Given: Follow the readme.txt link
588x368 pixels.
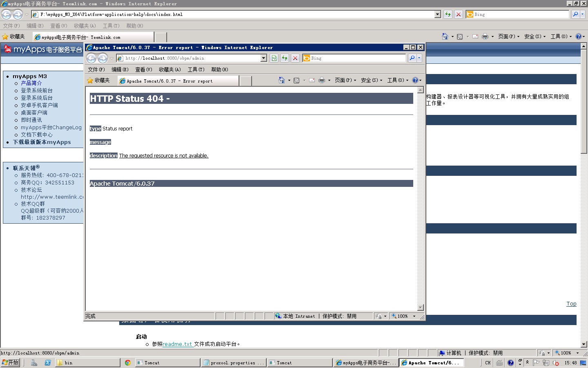Looking at the screenshot, I should click(x=177, y=344).
